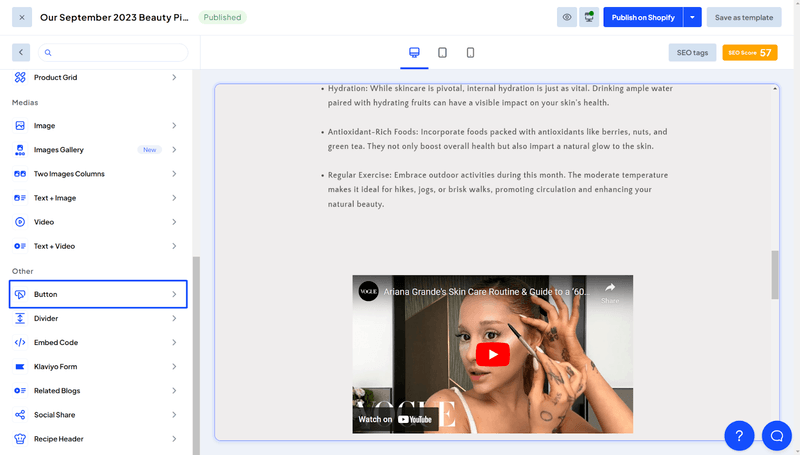Click Save as template button

coord(744,17)
